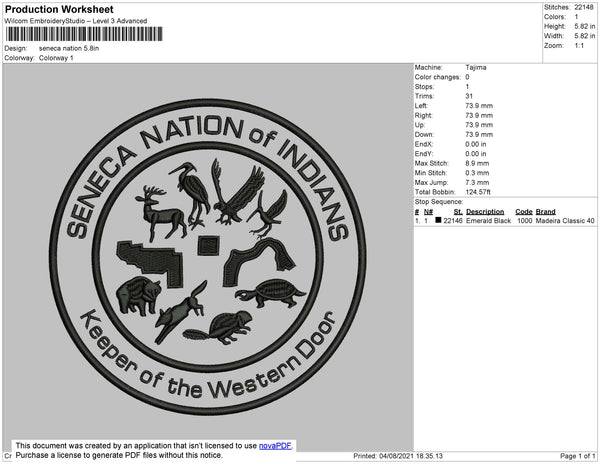The image size is (600, 464).
Task: Click the Left value 73.9 mm
Action: click(479, 106)
